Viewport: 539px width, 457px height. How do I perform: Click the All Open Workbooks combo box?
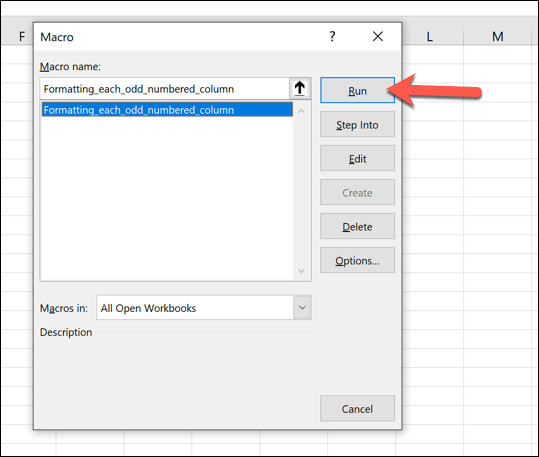(x=204, y=307)
